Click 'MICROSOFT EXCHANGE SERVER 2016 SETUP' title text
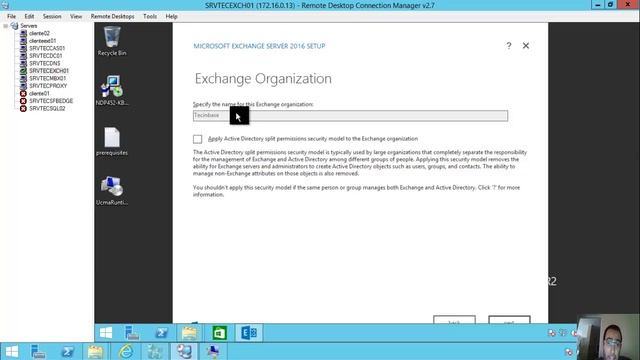 click(259, 46)
